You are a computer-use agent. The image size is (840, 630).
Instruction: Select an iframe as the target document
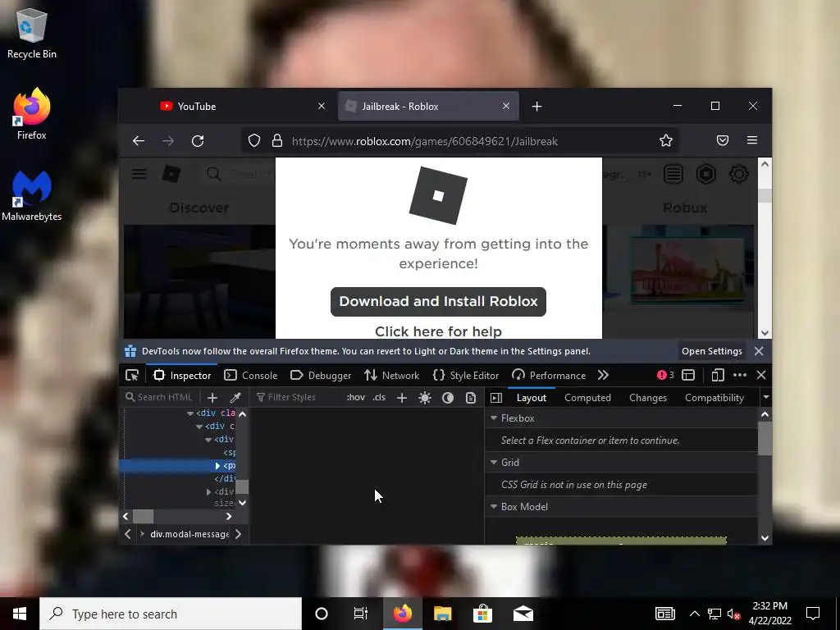688,375
